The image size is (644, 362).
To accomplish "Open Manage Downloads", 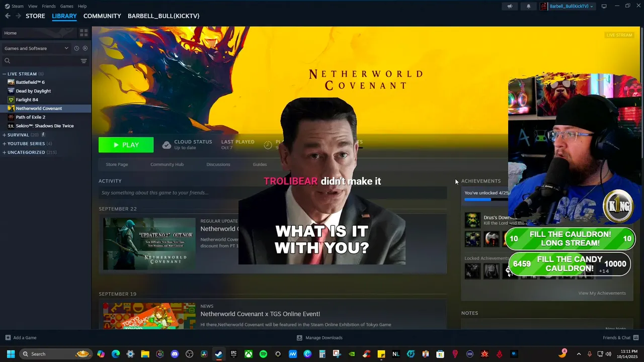I will point(319,338).
